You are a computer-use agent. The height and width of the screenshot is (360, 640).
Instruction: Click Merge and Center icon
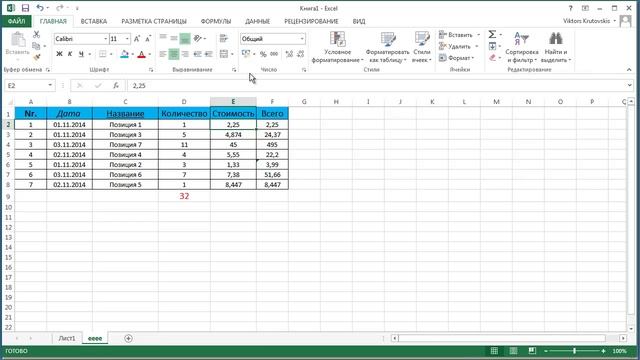coord(224,54)
